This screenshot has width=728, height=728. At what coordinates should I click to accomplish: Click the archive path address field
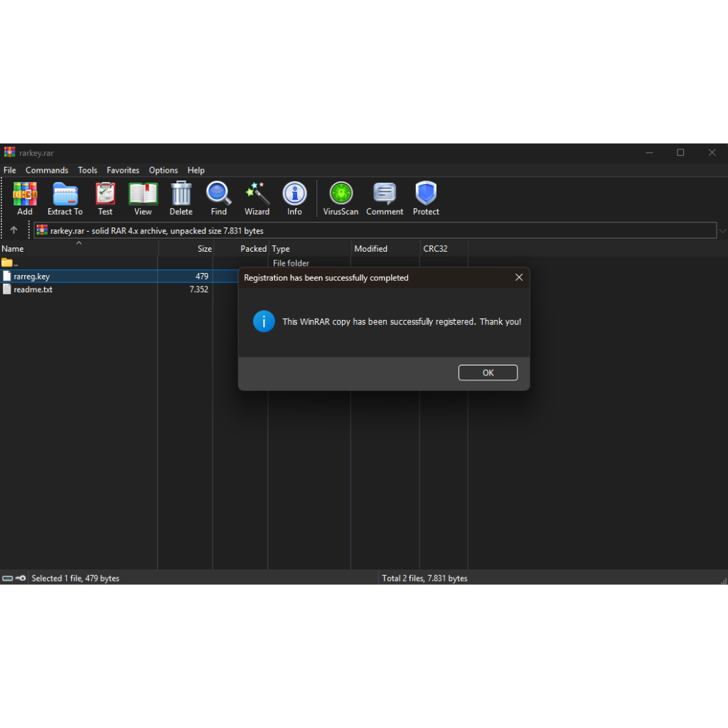click(375, 231)
